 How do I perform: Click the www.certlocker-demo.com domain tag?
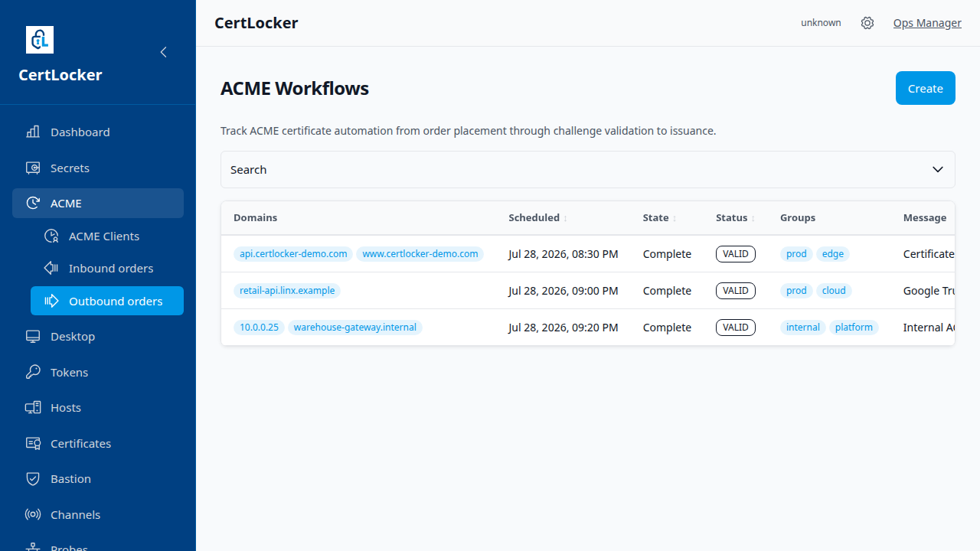pyautogui.click(x=420, y=253)
